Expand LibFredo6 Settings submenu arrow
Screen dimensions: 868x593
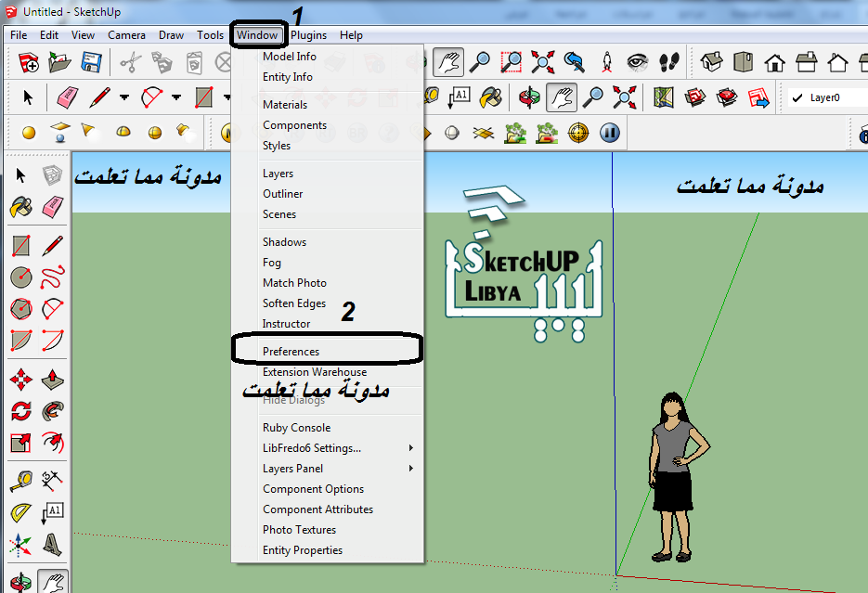(x=410, y=447)
